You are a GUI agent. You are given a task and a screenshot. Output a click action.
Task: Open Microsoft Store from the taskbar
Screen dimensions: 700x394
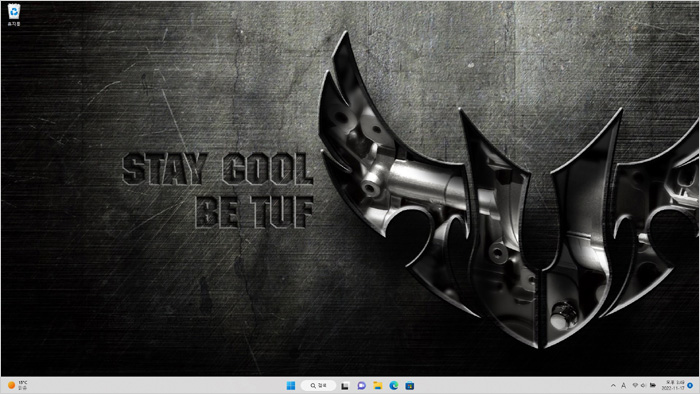pos(410,386)
